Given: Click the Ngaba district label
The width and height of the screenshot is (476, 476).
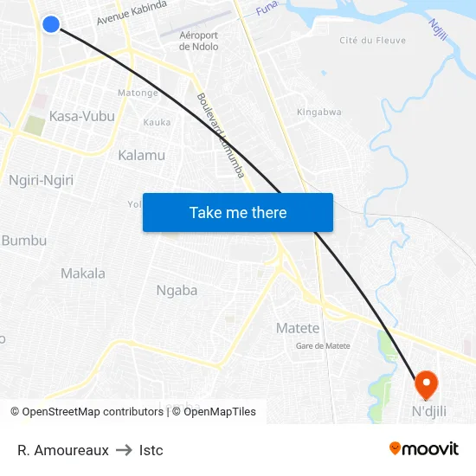Looking at the screenshot, I should [x=177, y=291].
